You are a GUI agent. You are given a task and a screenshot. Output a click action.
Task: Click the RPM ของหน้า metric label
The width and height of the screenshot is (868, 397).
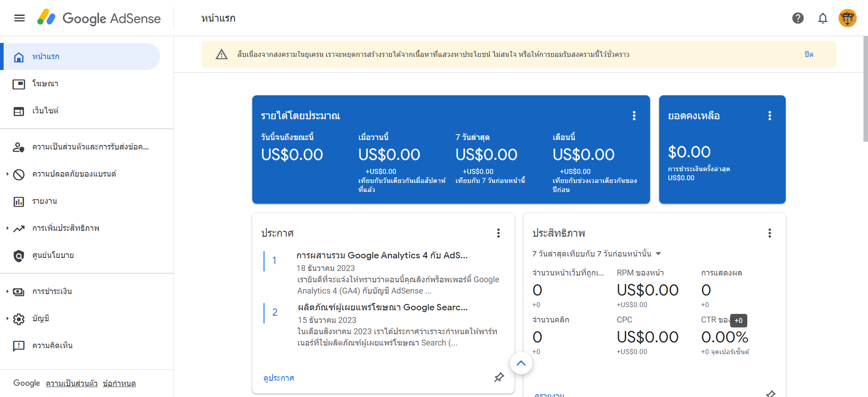640,273
